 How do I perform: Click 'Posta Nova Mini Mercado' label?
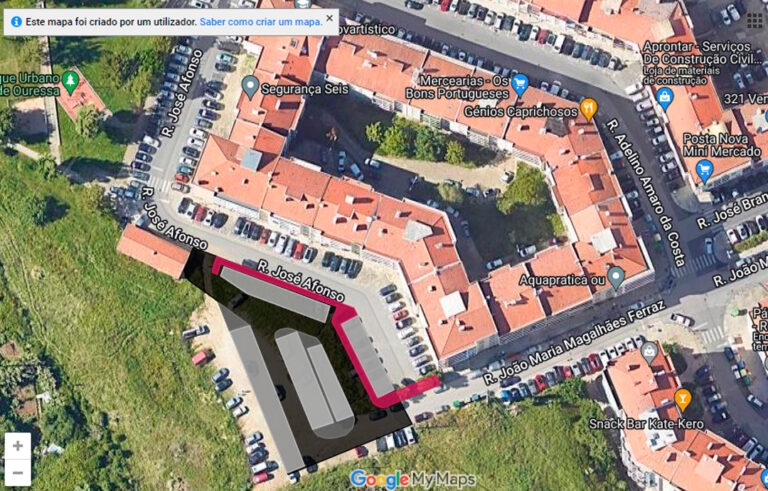[722, 145]
